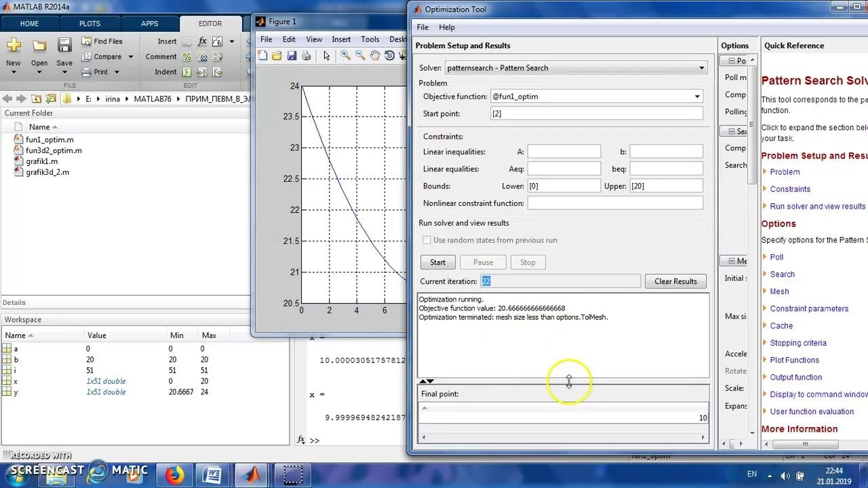Viewport: 868px width, 488px height.
Task: Open the Help menu in Optimization Tool
Action: [447, 27]
